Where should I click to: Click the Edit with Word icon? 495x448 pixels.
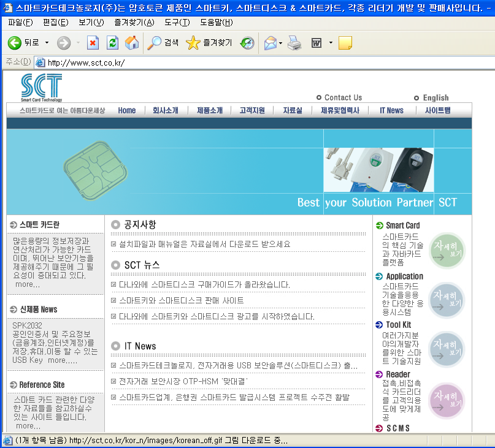click(317, 43)
